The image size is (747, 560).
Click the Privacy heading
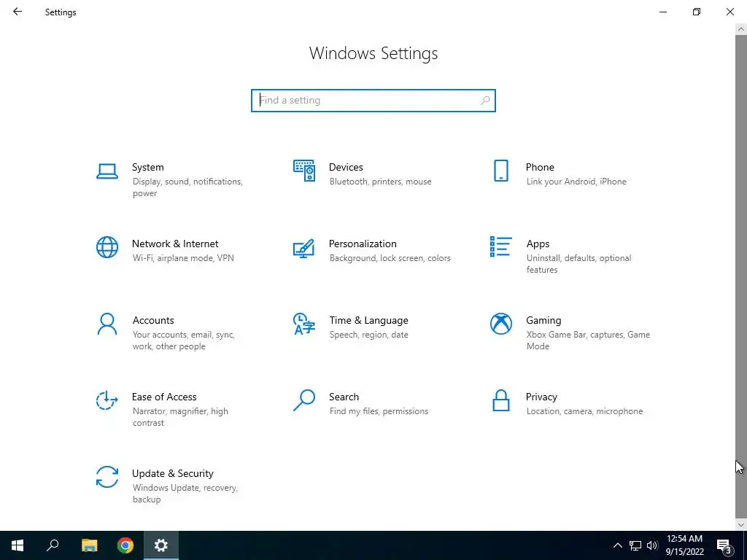click(x=541, y=397)
